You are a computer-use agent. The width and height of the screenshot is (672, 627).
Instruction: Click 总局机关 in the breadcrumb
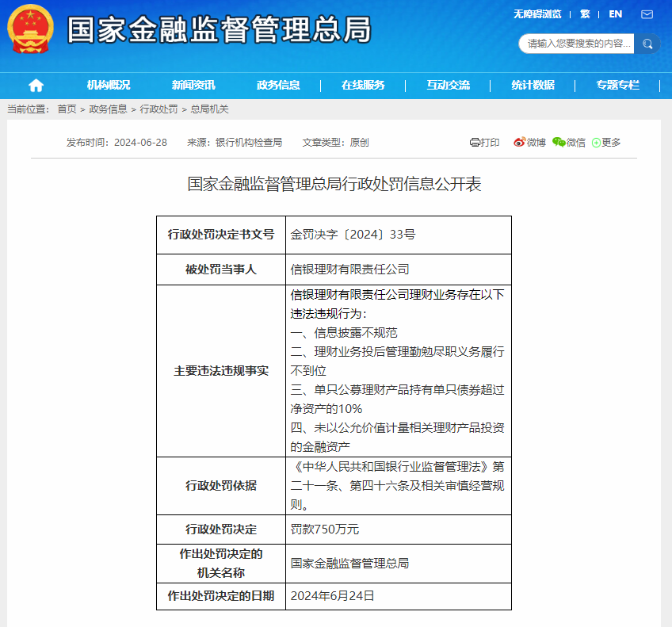pos(209,109)
